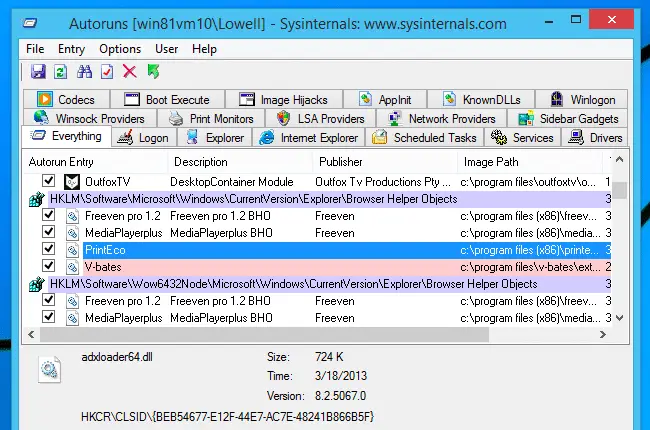Viewport: 650px width, 430px height.
Task: Switch to the AppInit tab
Action: 385,100
